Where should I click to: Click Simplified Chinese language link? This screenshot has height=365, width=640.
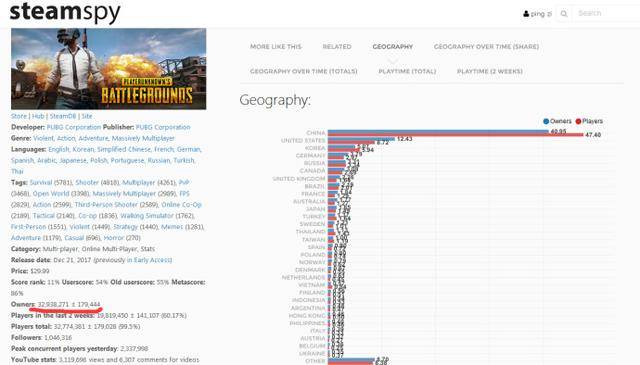(124, 149)
